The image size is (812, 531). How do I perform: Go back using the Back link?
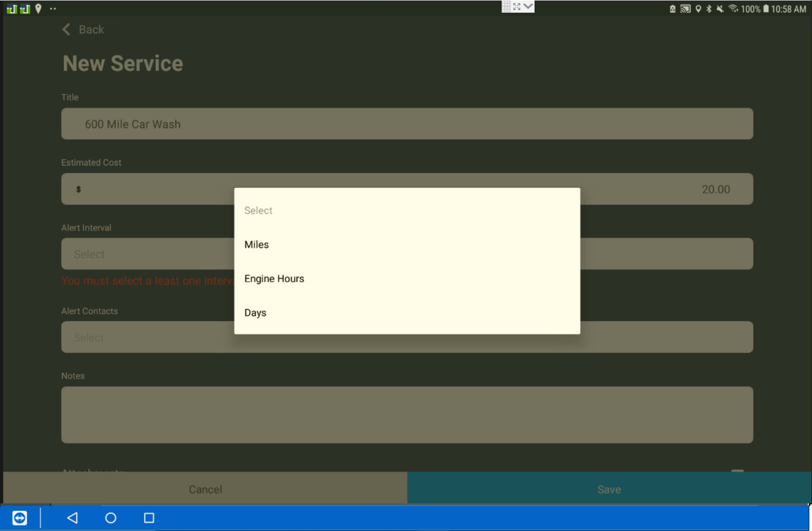pos(84,30)
